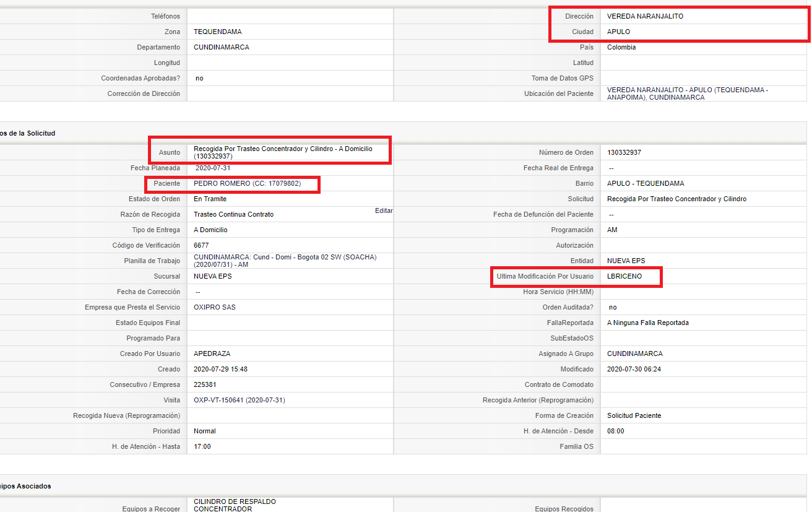
Task: Click the Fecha Real de Entrega label
Action: point(558,168)
